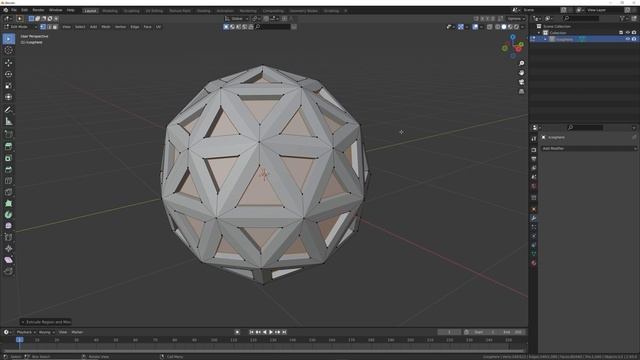Screen dimensions: 640x360
Task: Toggle X-ray display in viewport header
Action: point(489,27)
